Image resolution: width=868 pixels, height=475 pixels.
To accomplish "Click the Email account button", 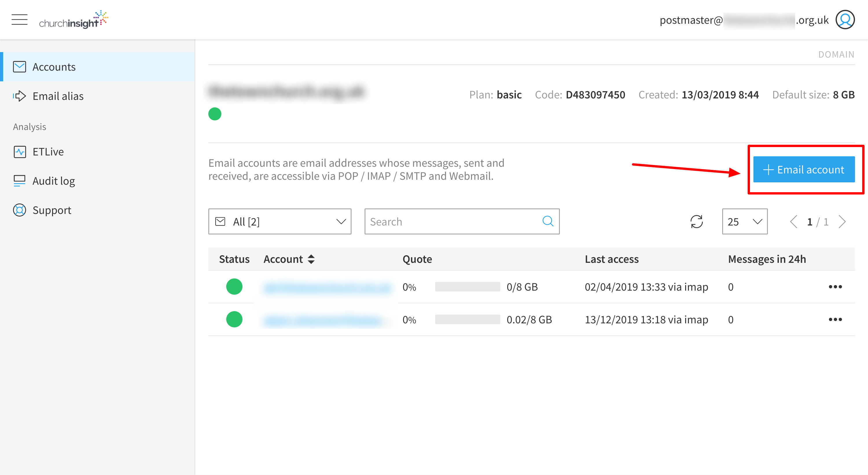I will pos(804,170).
